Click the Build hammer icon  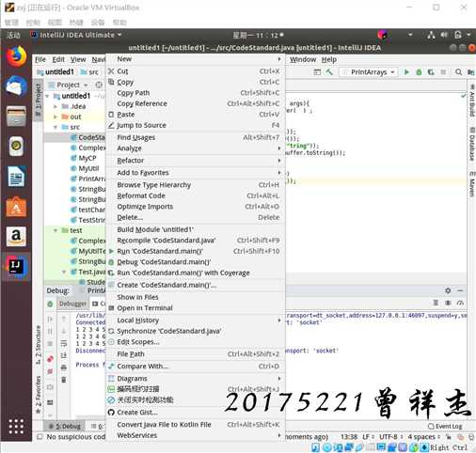point(329,72)
